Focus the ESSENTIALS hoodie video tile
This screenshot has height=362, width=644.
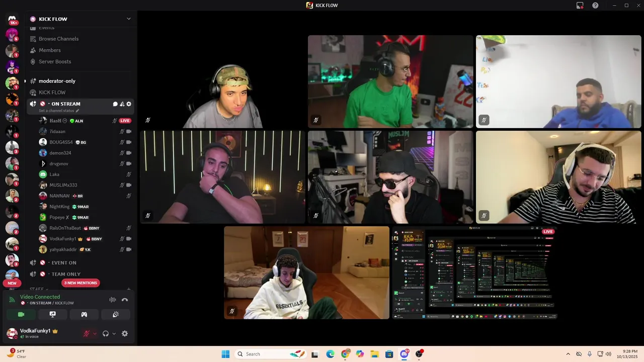coord(306,273)
